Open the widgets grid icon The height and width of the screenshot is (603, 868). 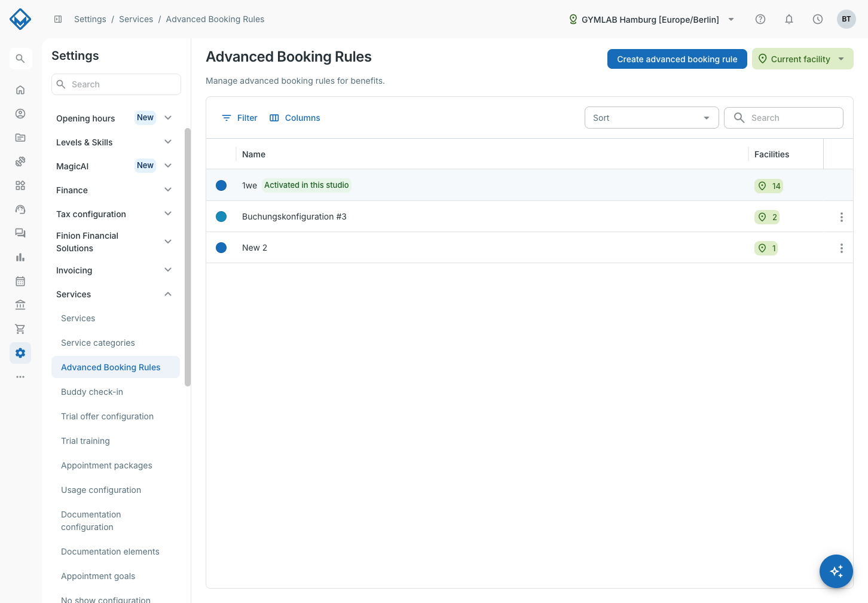(20, 185)
